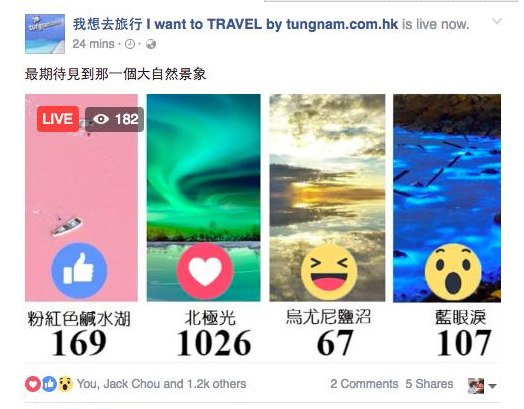Viewport: 524px width, 409px height.
Task: Click the clock icon beside 24 mins
Action: pos(130,44)
